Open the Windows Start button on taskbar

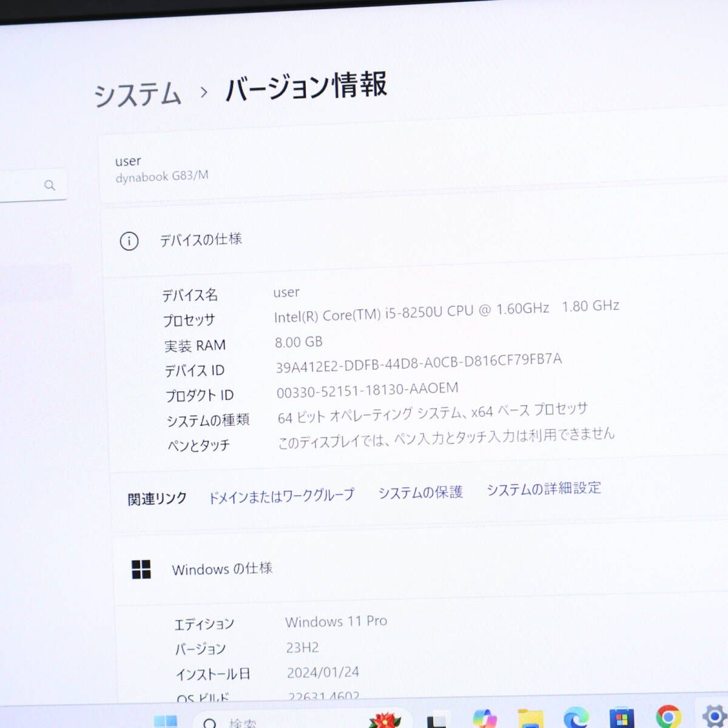[x=166, y=723]
